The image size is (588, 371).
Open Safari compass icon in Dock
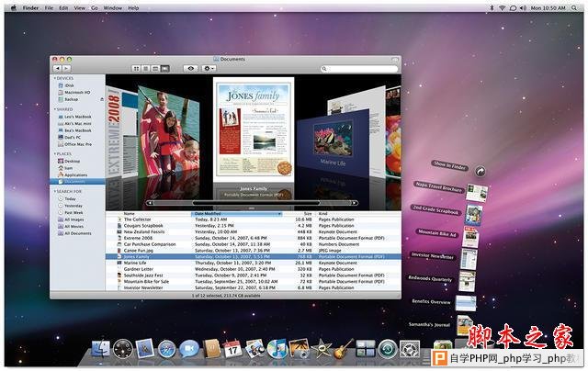166,349
